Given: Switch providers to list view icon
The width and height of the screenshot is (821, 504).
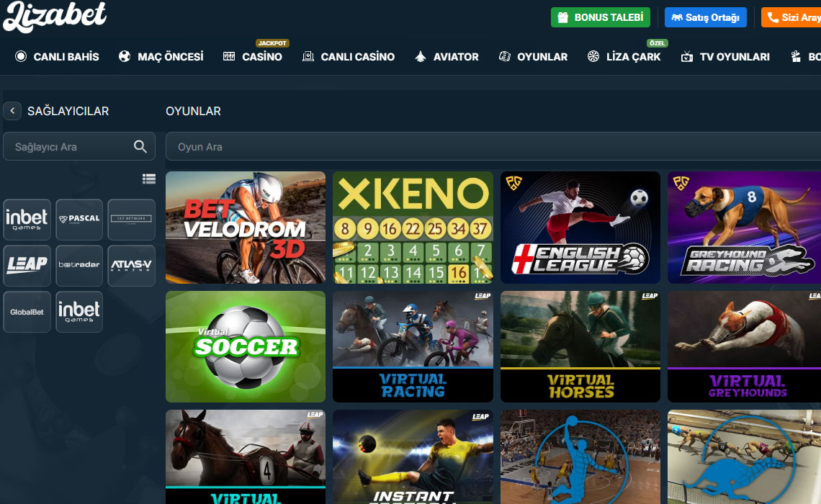Looking at the screenshot, I should (x=148, y=179).
